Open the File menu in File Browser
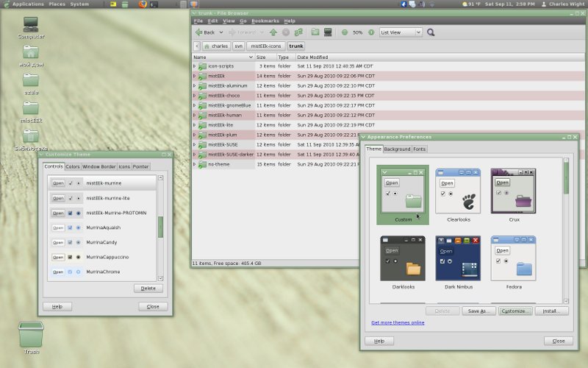Image resolution: width=588 pixels, height=368 pixels. click(198, 21)
